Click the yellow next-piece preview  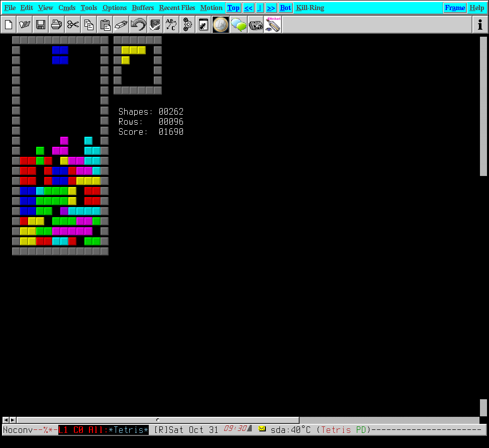[x=134, y=55]
